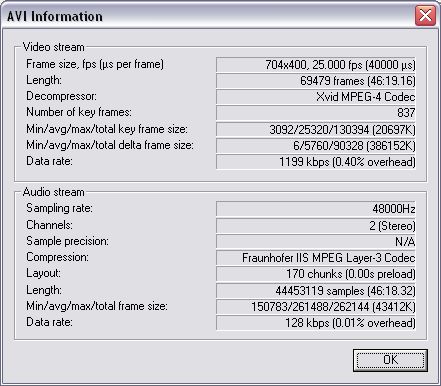The image size is (441, 386).
Task: Click the '48000Hz' sampling rate value
Action: coord(316,209)
